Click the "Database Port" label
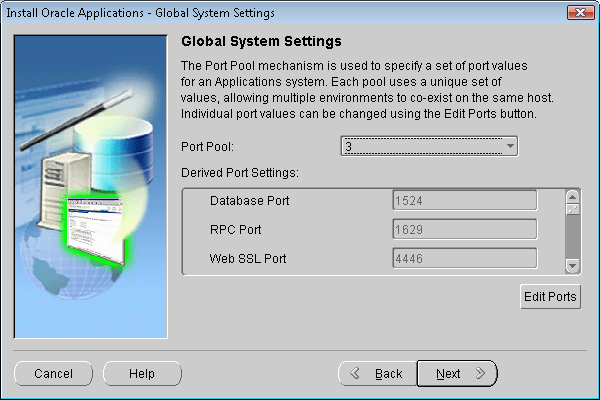The width and height of the screenshot is (600, 400). coord(249,201)
